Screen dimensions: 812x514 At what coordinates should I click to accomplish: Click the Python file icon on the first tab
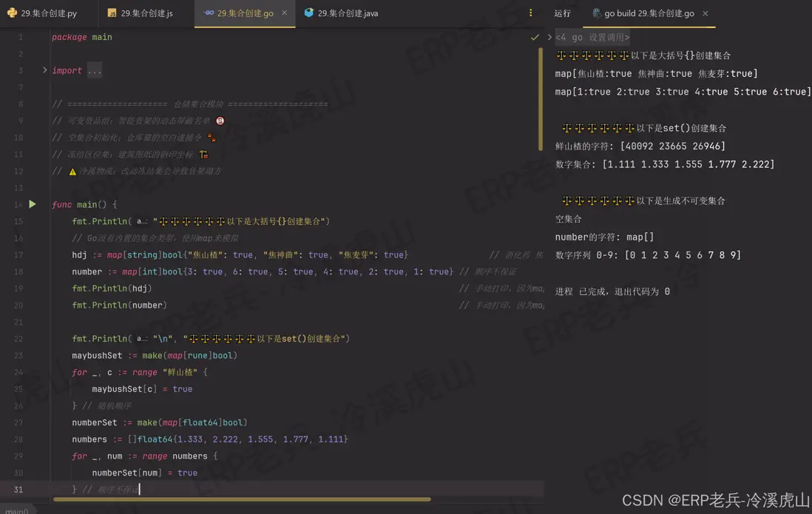[12, 13]
